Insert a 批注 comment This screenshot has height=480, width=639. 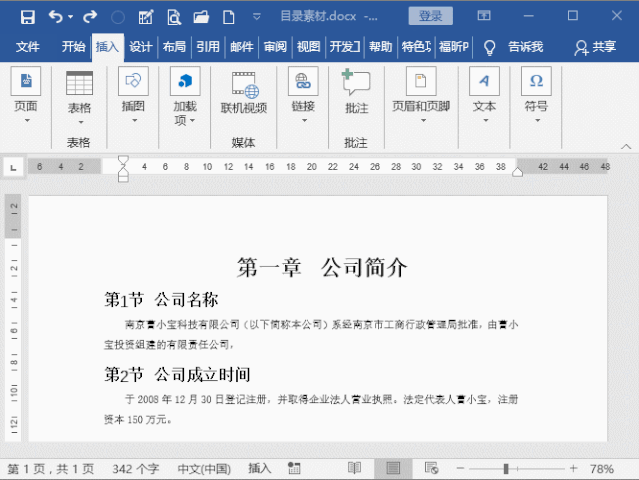(357, 91)
